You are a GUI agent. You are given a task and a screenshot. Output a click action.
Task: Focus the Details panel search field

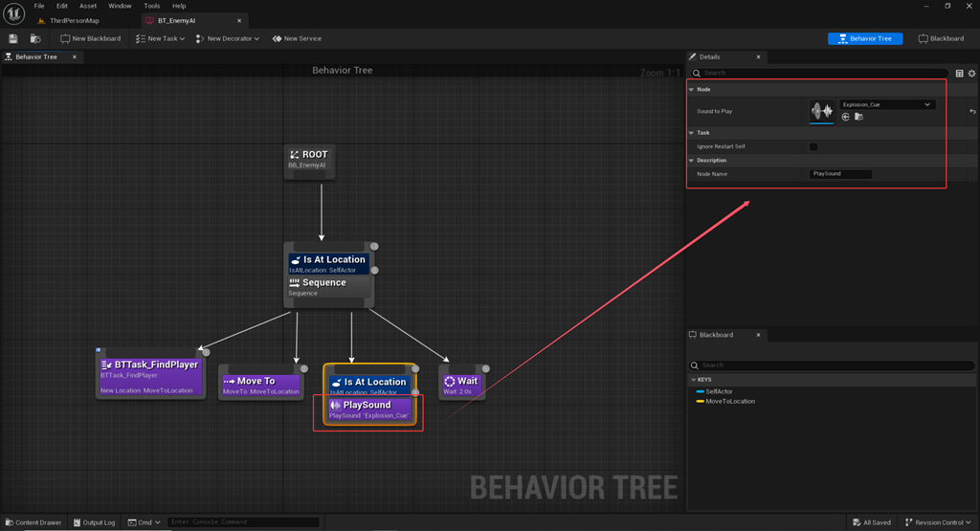pyautogui.click(x=820, y=73)
